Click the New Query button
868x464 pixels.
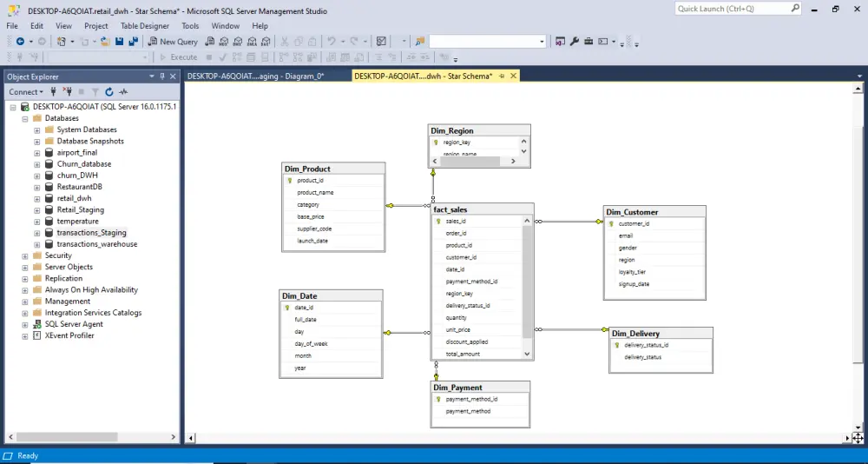point(172,42)
